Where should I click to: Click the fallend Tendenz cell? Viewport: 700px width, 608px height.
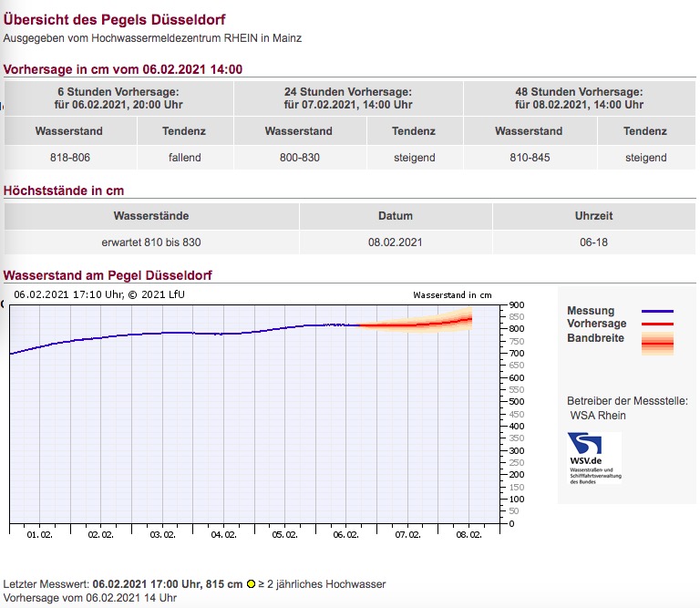click(184, 158)
